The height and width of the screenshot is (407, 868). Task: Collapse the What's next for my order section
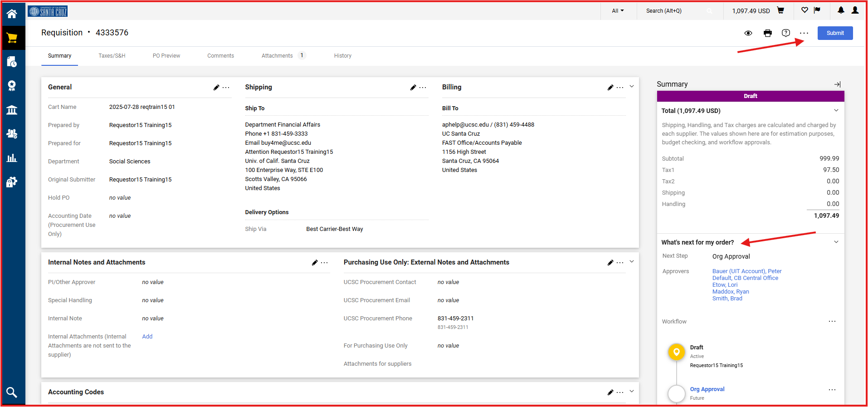pyautogui.click(x=836, y=242)
